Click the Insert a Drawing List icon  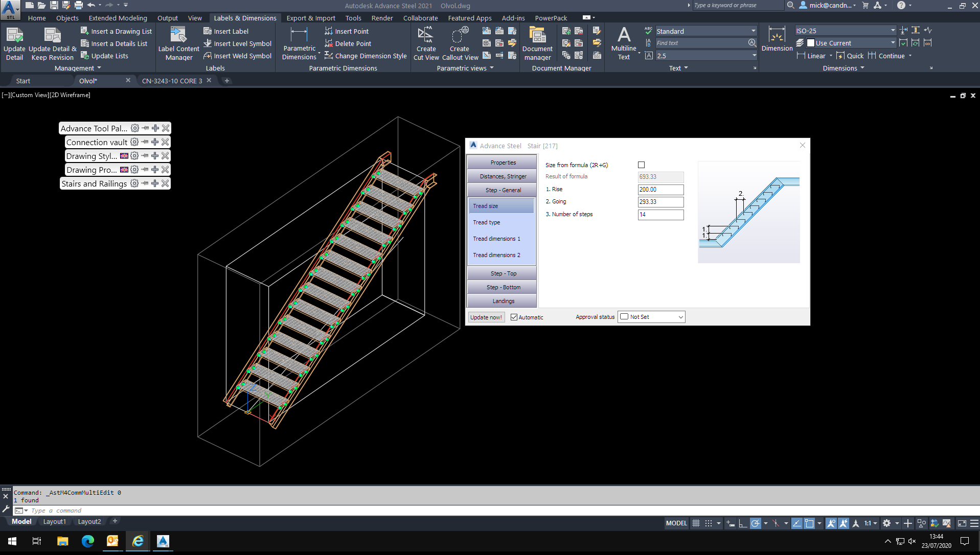point(85,31)
